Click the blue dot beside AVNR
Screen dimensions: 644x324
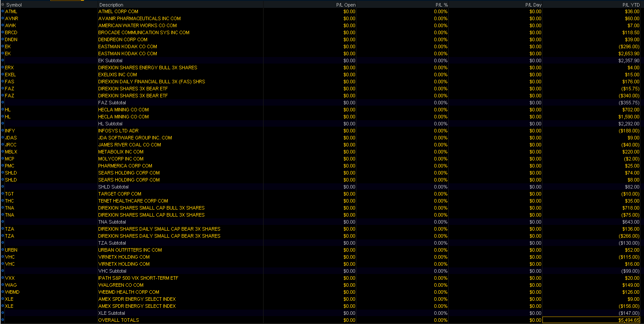click(x=3, y=18)
